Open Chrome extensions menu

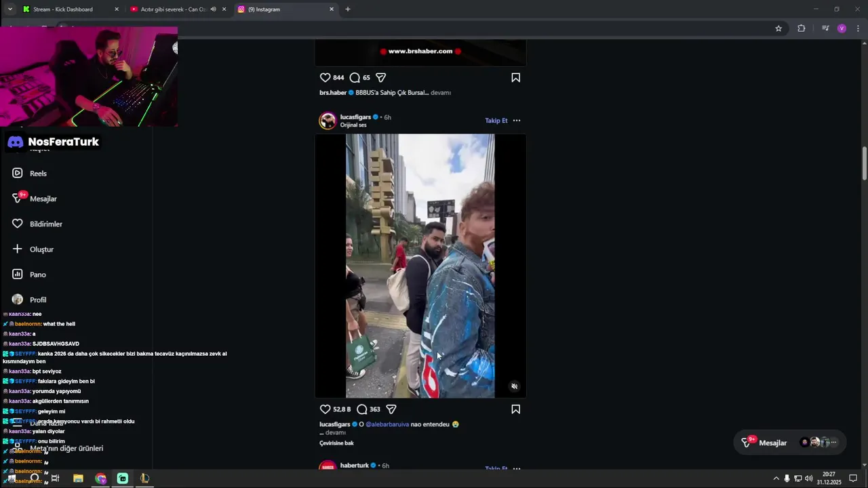[802, 28]
